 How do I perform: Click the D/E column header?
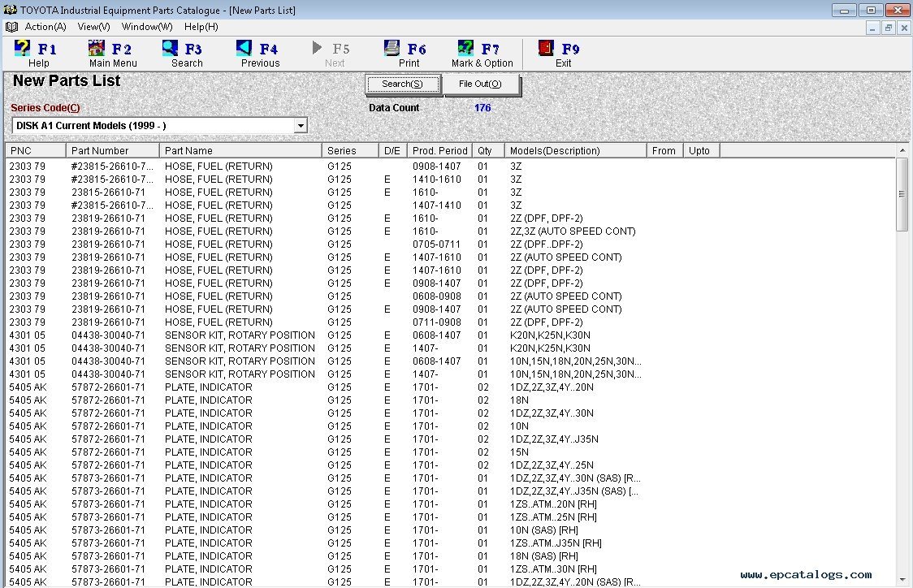click(392, 151)
